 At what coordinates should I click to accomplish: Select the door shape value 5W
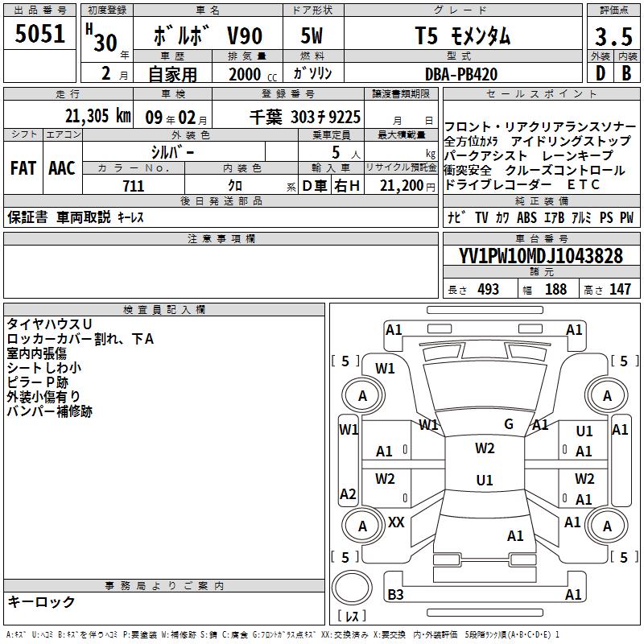pyautogui.click(x=312, y=35)
